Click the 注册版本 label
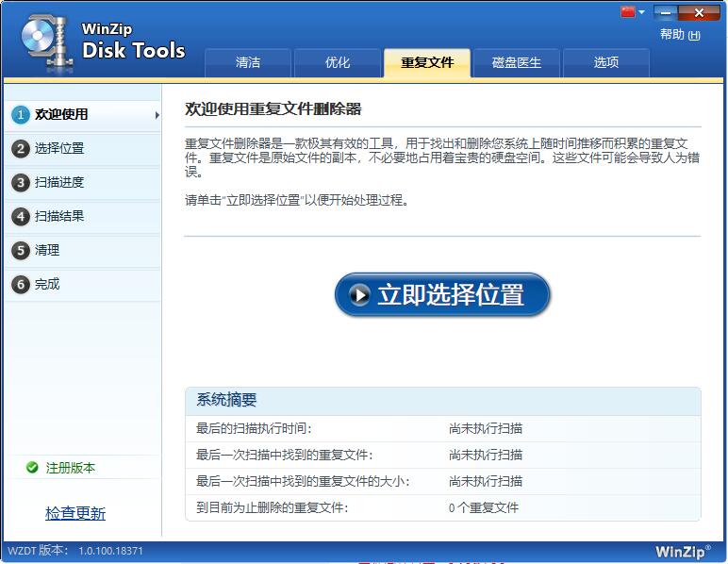 click(x=71, y=468)
